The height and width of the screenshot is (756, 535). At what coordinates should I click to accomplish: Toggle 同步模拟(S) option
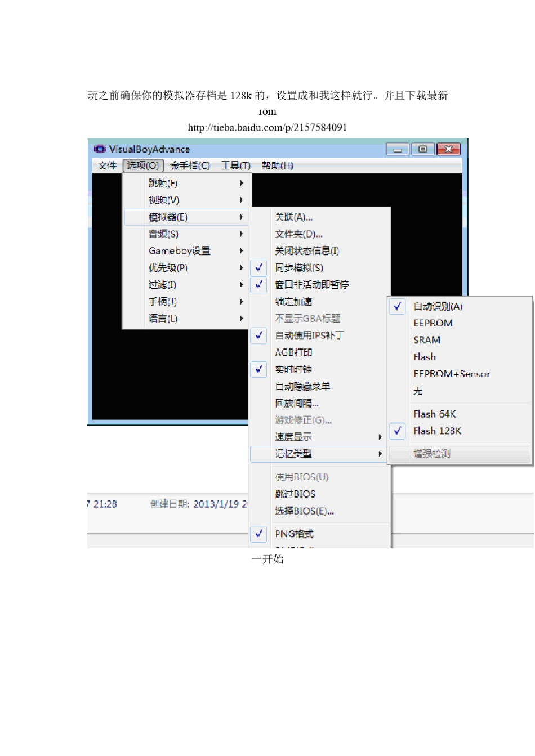pos(319,267)
